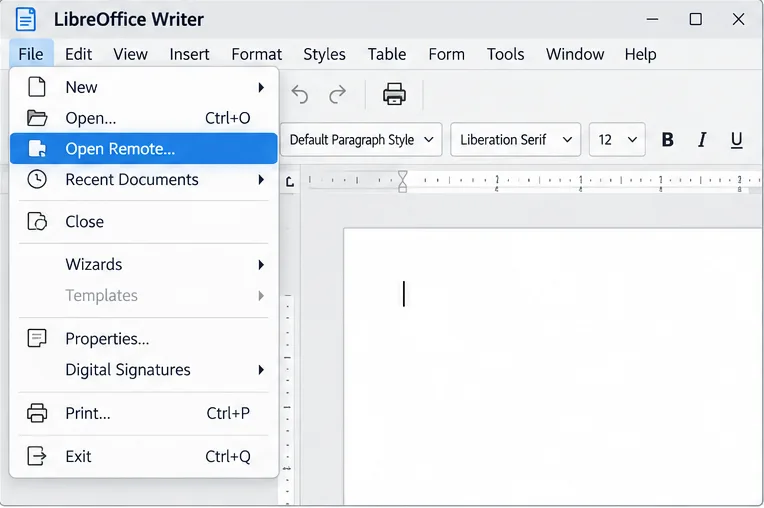Choose the Templates menu entry
The image size is (764, 508).
pyautogui.click(x=144, y=296)
